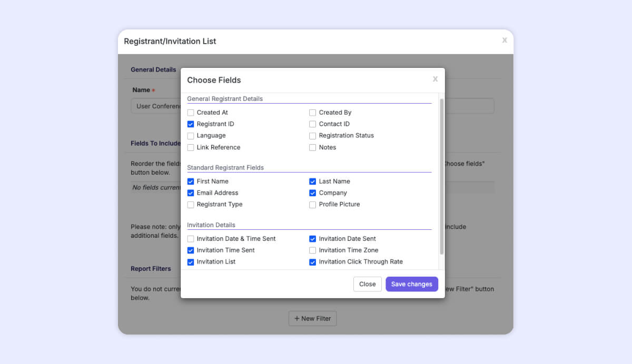Image resolution: width=632 pixels, height=364 pixels.
Task: Enable the Link Reference field
Action: [x=191, y=147]
